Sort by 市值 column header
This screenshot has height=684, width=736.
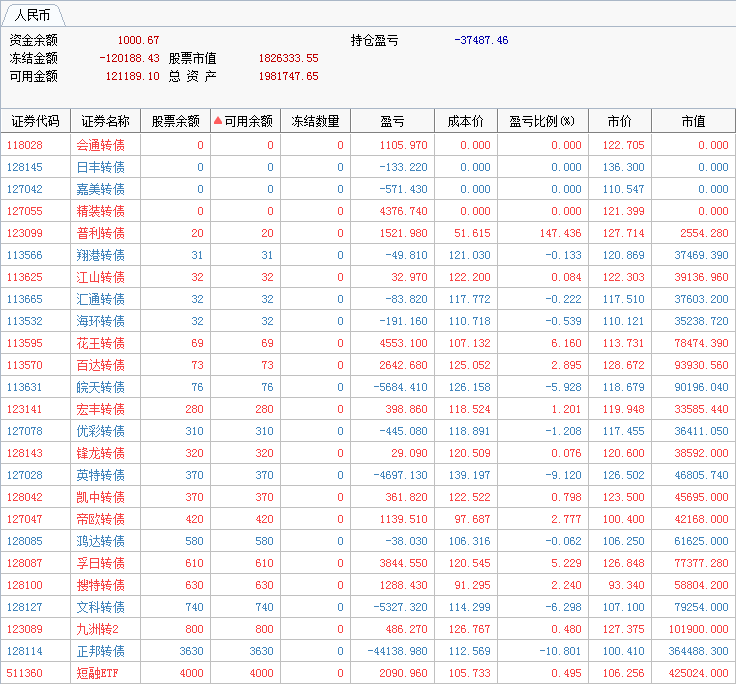693,121
